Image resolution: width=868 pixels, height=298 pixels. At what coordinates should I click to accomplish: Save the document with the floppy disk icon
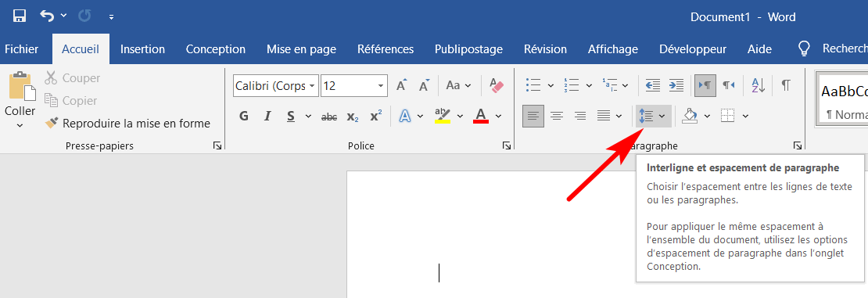pyautogui.click(x=20, y=16)
